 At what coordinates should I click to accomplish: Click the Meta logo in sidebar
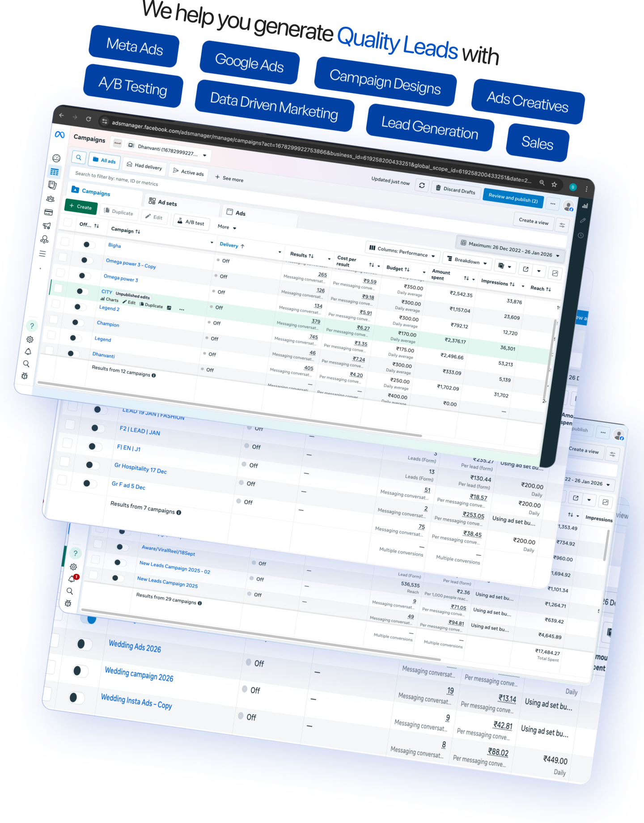coord(59,135)
